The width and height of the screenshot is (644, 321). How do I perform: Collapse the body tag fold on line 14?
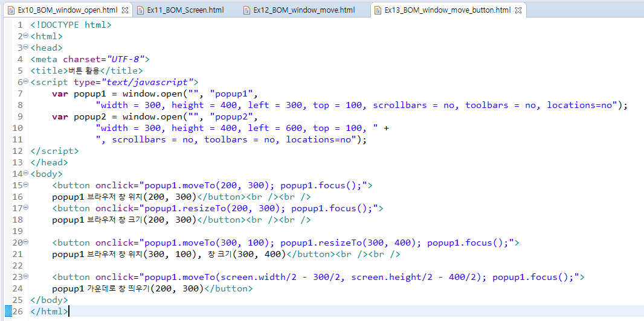(x=25, y=173)
